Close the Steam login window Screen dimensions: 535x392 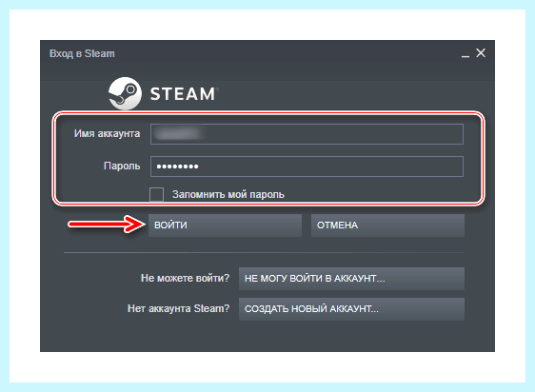[x=481, y=53]
